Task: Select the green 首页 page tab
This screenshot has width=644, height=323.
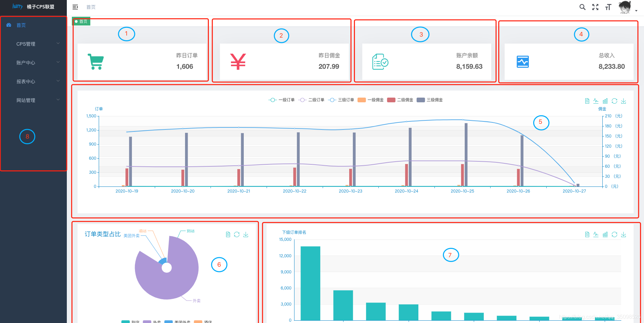Action: point(81,21)
